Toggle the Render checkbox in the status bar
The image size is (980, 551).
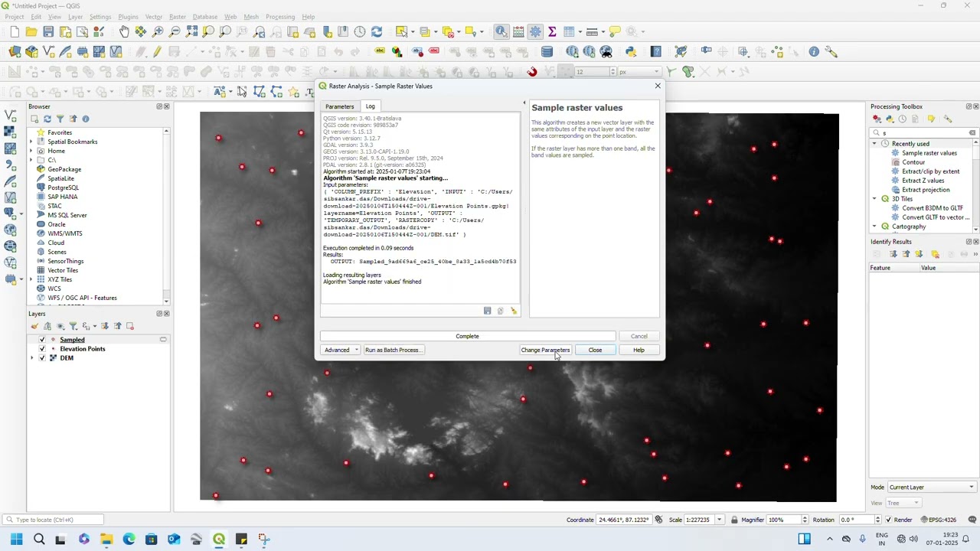tap(888, 520)
